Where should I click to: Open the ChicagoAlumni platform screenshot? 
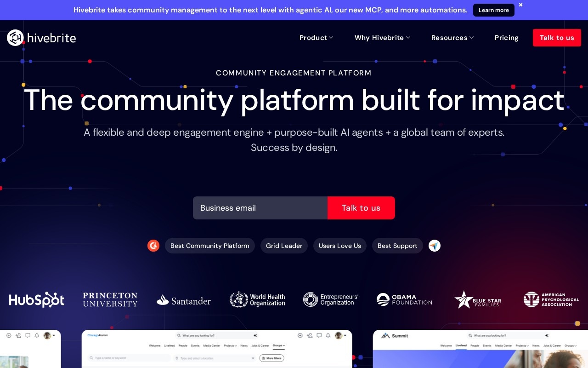217,349
